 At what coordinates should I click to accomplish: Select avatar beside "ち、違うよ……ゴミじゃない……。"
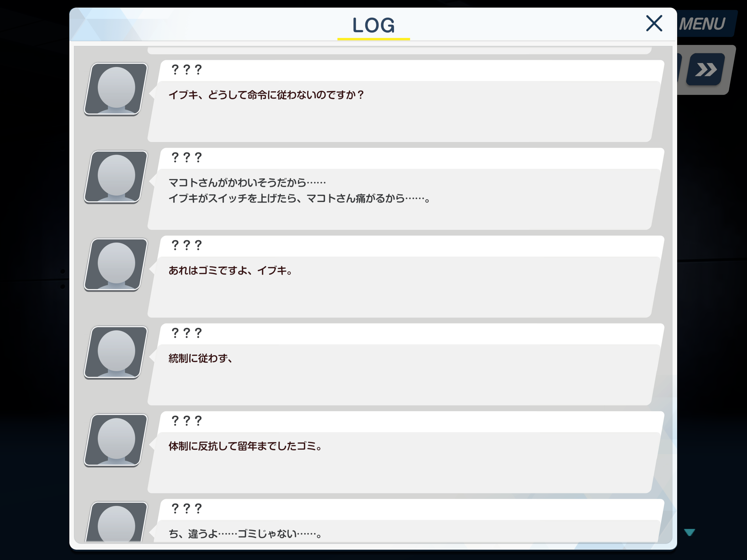click(x=116, y=522)
